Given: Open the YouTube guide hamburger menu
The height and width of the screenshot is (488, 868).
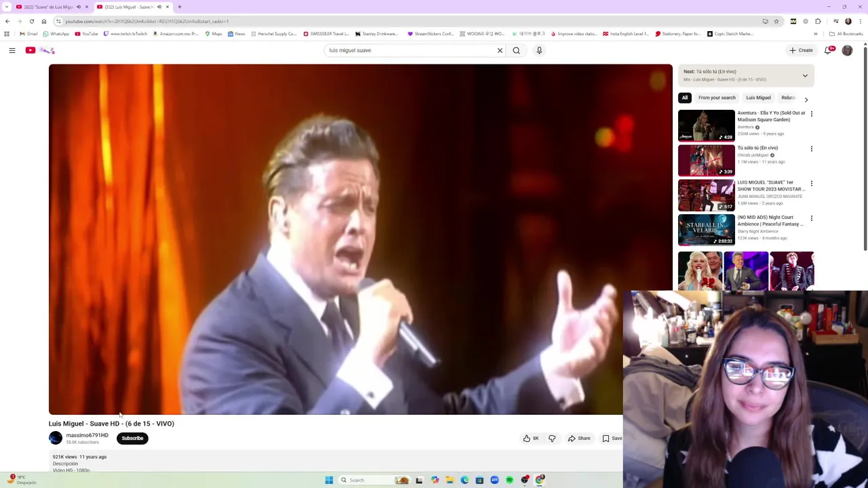Looking at the screenshot, I should coord(12,50).
